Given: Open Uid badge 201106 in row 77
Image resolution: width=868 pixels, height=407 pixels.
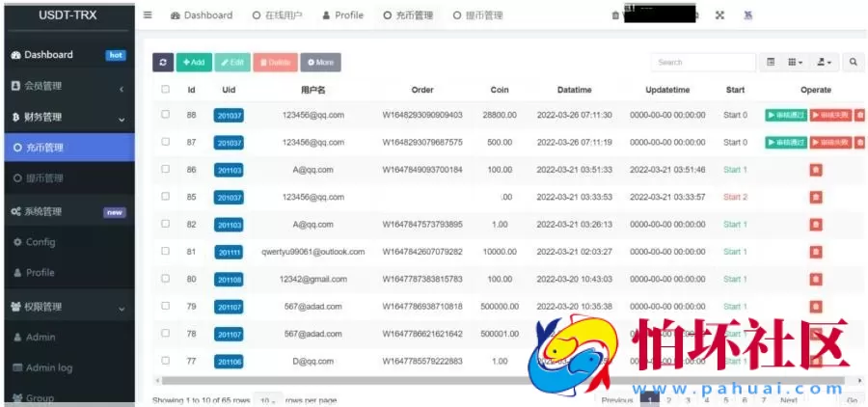Looking at the screenshot, I should coord(229,362).
